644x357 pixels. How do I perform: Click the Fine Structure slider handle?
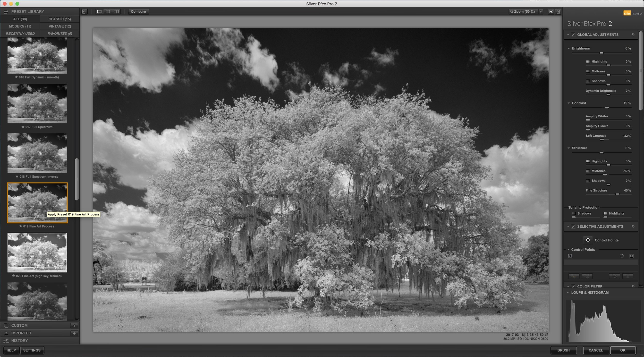617,194
